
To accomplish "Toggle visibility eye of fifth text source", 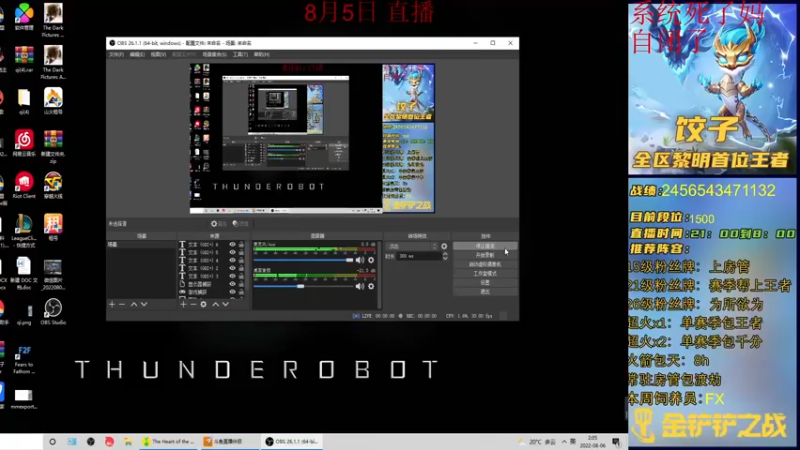I will (x=233, y=276).
